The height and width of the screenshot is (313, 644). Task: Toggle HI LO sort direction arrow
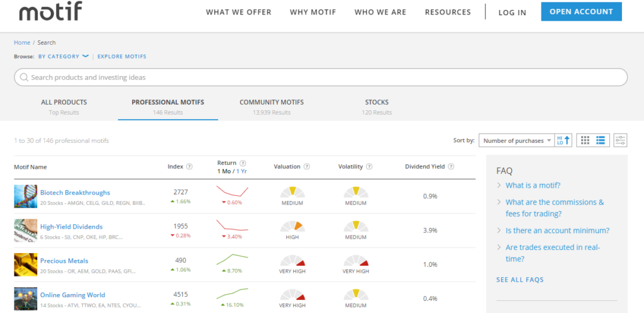click(563, 140)
